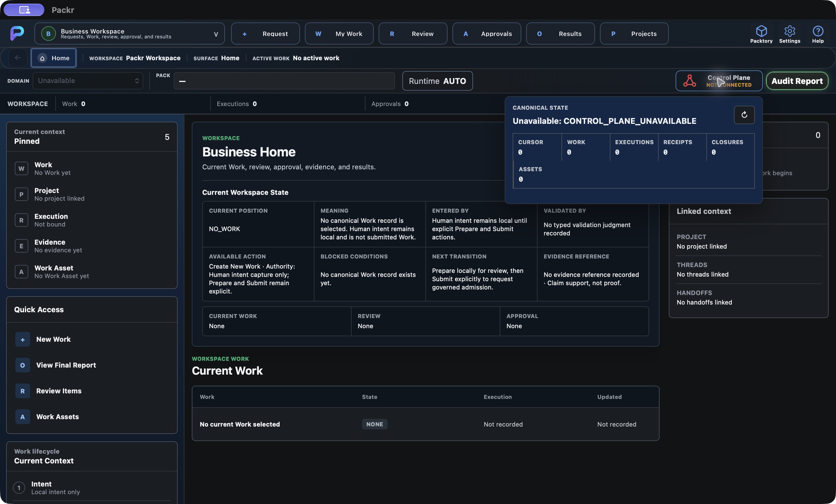Viewport: 836px width, 504px height.
Task: Click the O icon beside View Final Report
Action: (x=22, y=365)
